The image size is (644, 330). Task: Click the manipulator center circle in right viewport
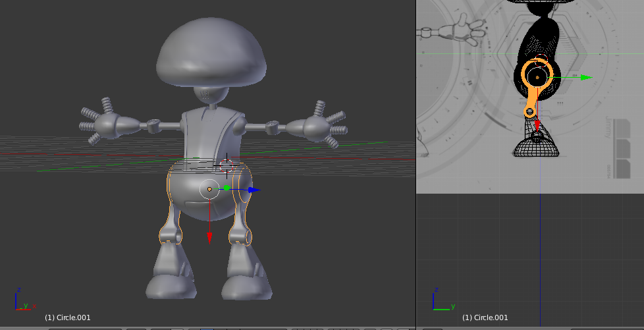[537, 77]
